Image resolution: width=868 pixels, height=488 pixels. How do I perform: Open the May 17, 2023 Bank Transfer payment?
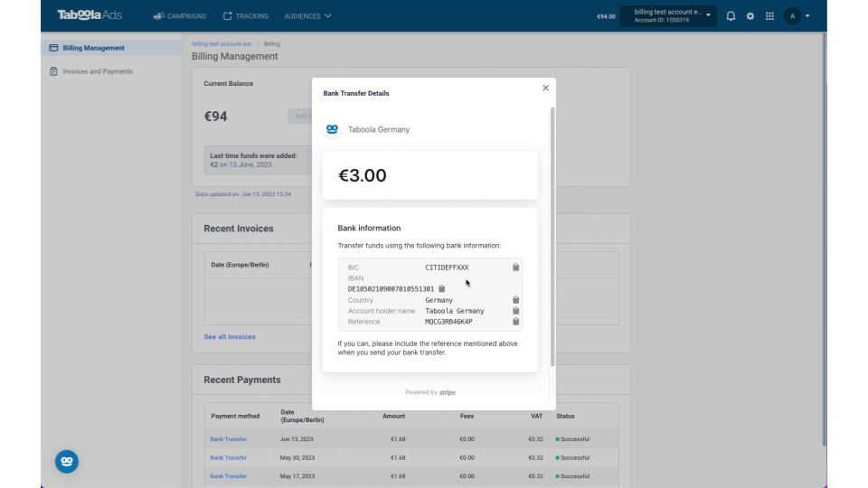228,476
